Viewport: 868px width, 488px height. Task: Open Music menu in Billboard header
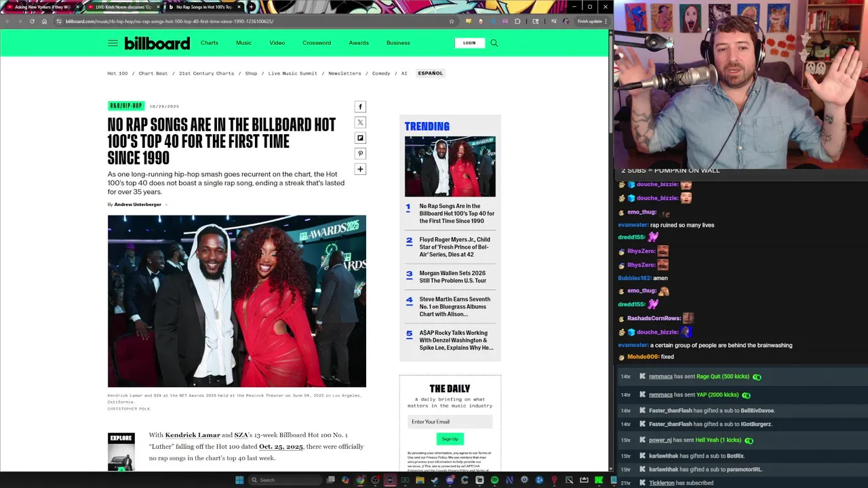tap(243, 43)
